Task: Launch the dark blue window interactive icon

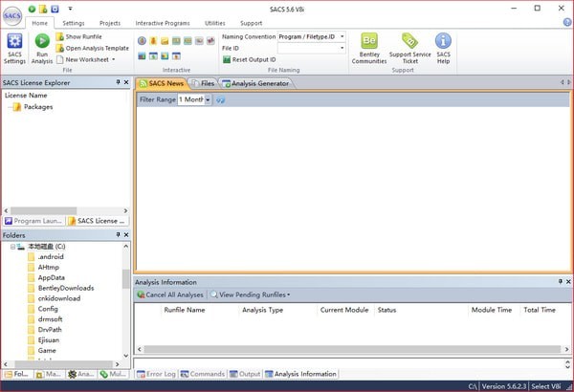Action: [142, 56]
